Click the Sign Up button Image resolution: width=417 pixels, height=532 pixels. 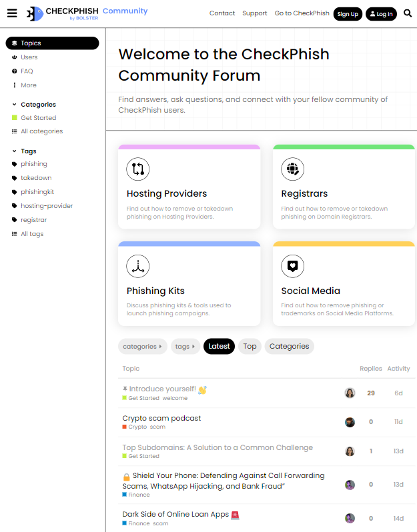(x=348, y=14)
